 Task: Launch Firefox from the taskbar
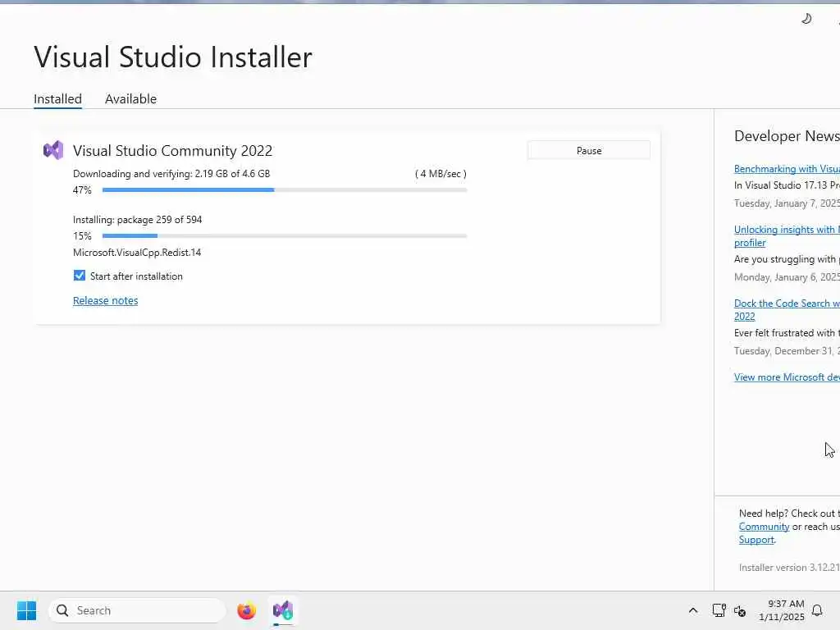click(x=246, y=610)
